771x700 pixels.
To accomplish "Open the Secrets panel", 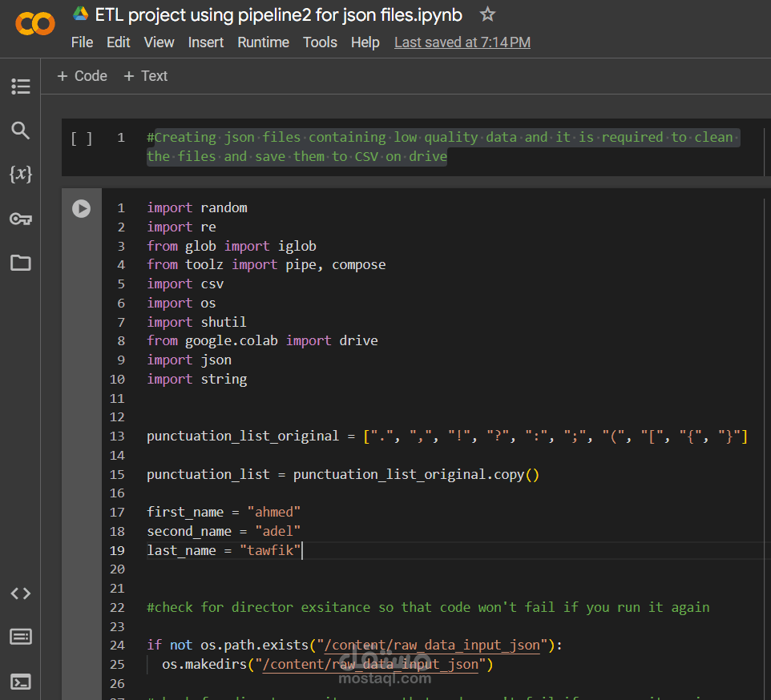I will pos(20,216).
